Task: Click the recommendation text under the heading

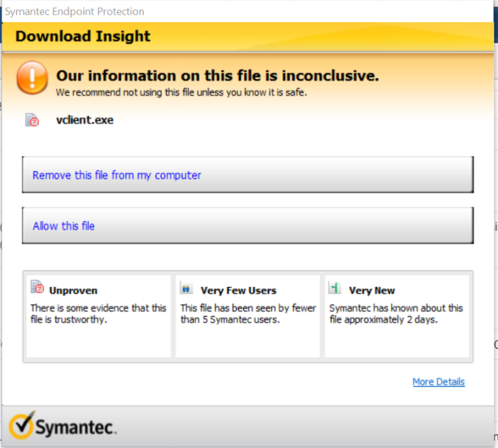Action: pyautogui.click(x=181, y=92)
